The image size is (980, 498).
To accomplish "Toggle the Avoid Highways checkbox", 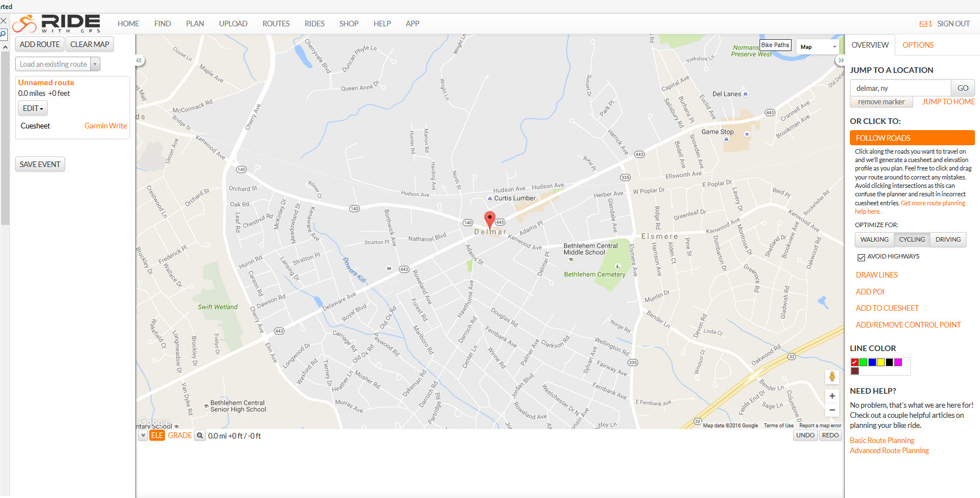I will (x=861, y=257).
